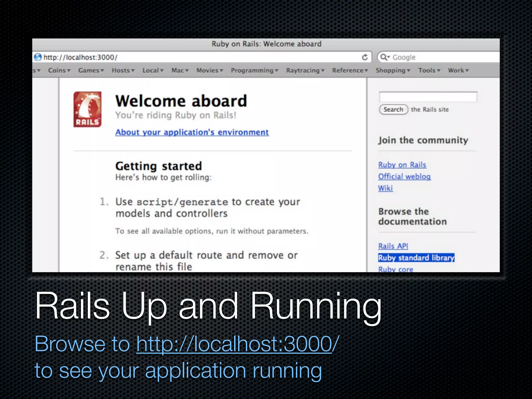This screenshot has width=532, height=399.
Task: Open the Tools bookmarks menu
Action: coord(429,70)
